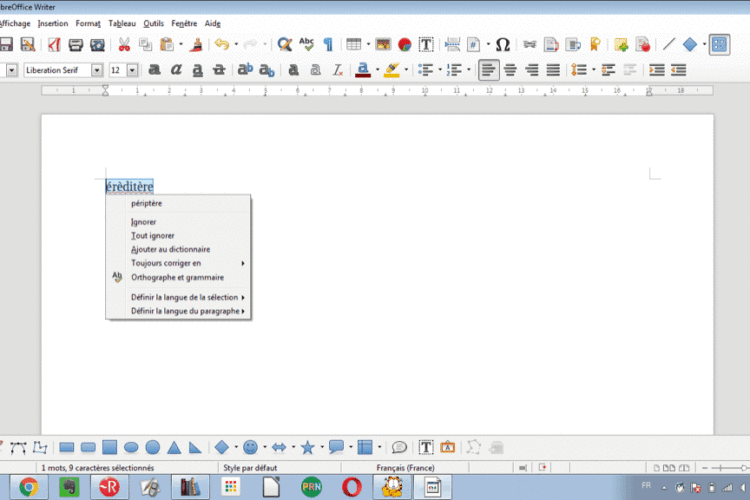Click the Paste clipboard icon
Viewport: 750px width, 500px height.
(x=167, y=44)
